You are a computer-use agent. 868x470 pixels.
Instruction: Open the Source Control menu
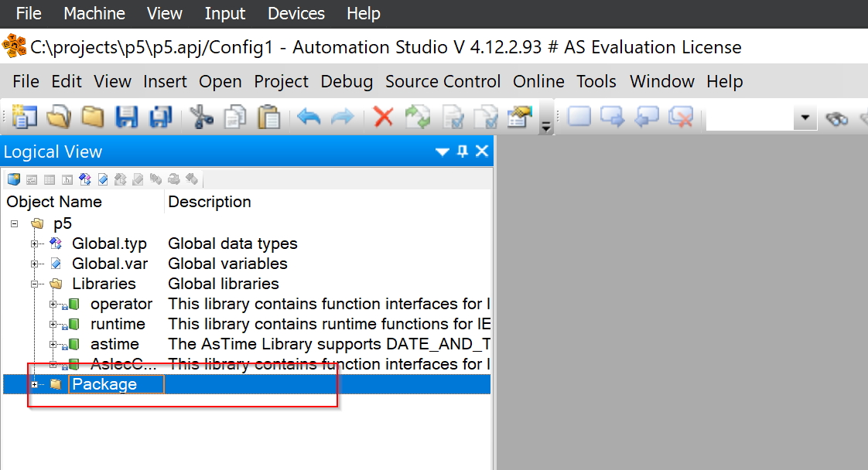pyautogui.click(x=443, y=81)
